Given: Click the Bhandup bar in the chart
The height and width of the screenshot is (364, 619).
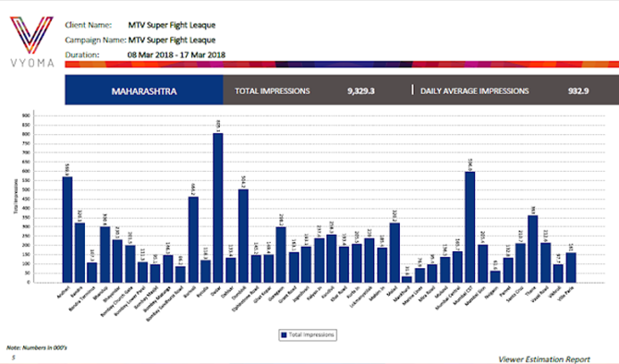Looking at the screenshot, I should click(x=105, y=254).
